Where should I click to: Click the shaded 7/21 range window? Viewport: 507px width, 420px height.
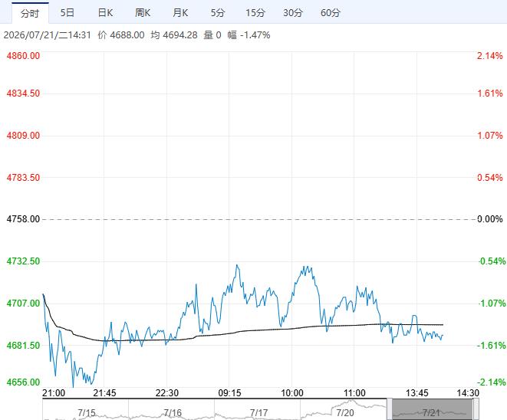pyautogui.click(x=433, y=410)
